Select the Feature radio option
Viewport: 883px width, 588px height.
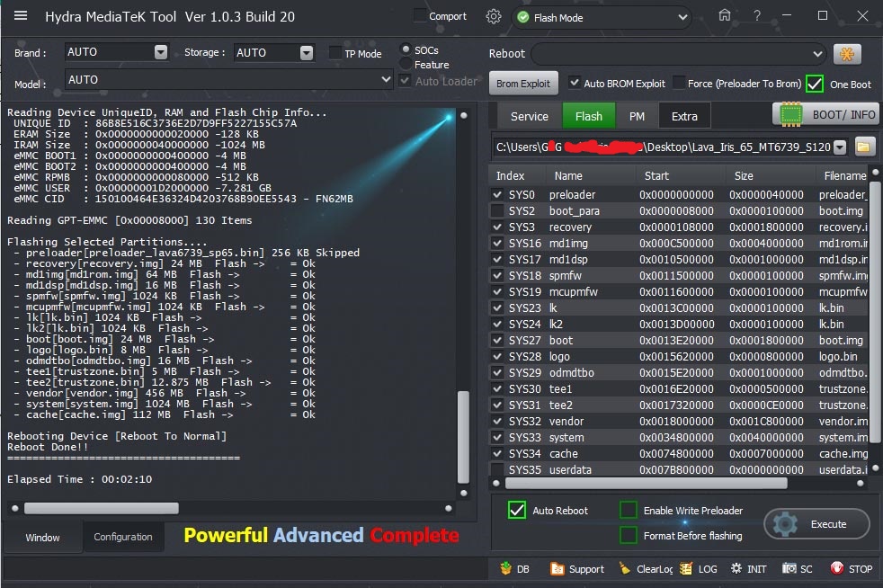406,64
